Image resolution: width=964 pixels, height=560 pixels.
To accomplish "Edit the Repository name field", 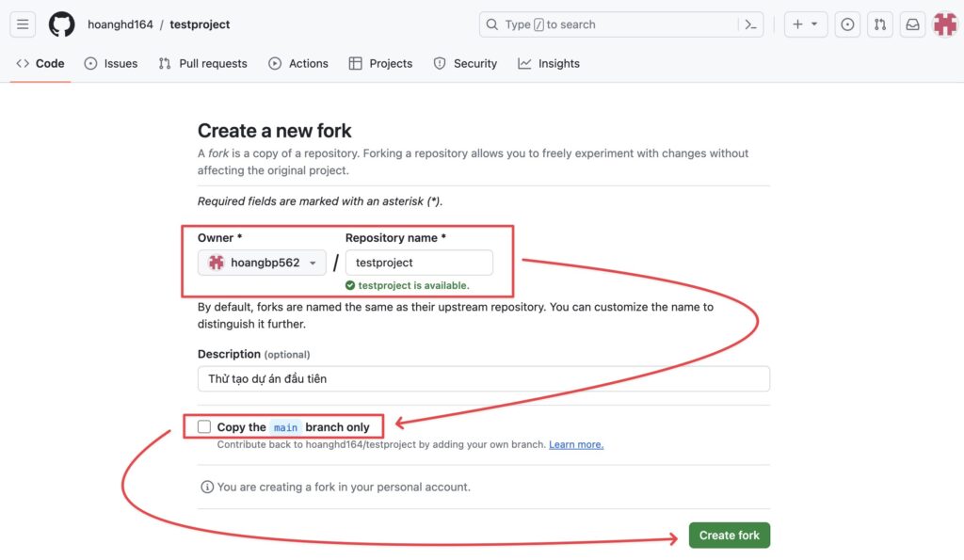I will click(x=419, y=263).
